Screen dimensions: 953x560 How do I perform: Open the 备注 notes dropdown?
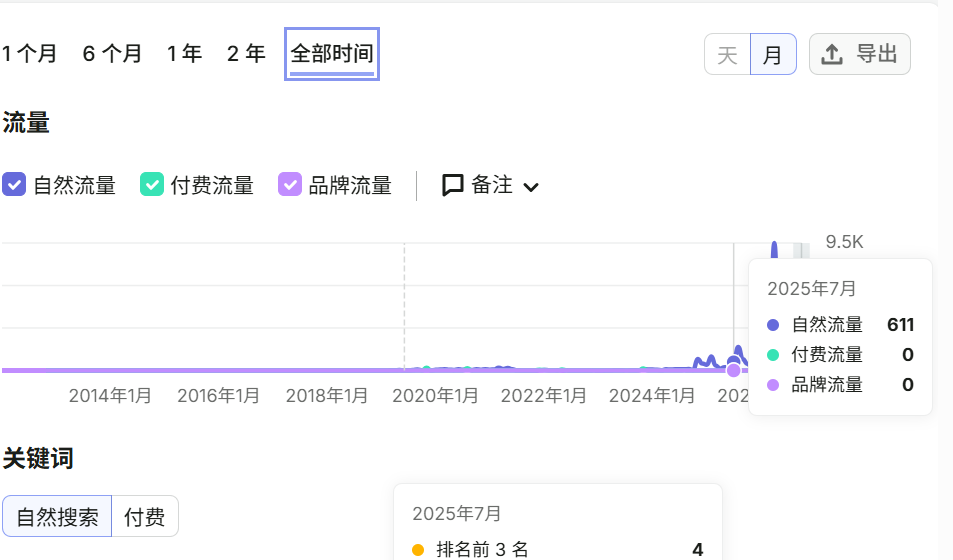tap(490, 185)
